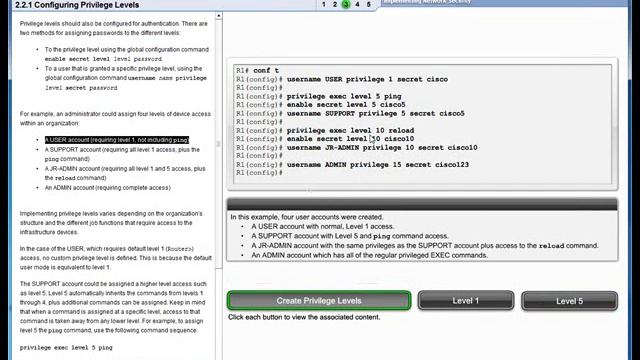Click the 'A JR-ADMIN account' bullet in left pane
Viewport: 640px width, 360px height.
click(125, 173)
